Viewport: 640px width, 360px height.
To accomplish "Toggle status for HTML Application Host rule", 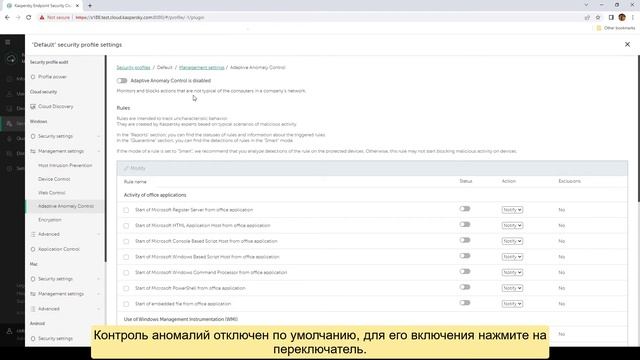I will tap(465, 224).
